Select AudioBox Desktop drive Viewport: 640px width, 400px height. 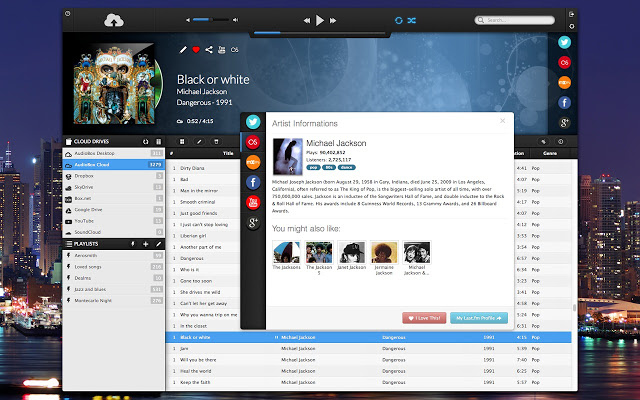pos(114,153)
